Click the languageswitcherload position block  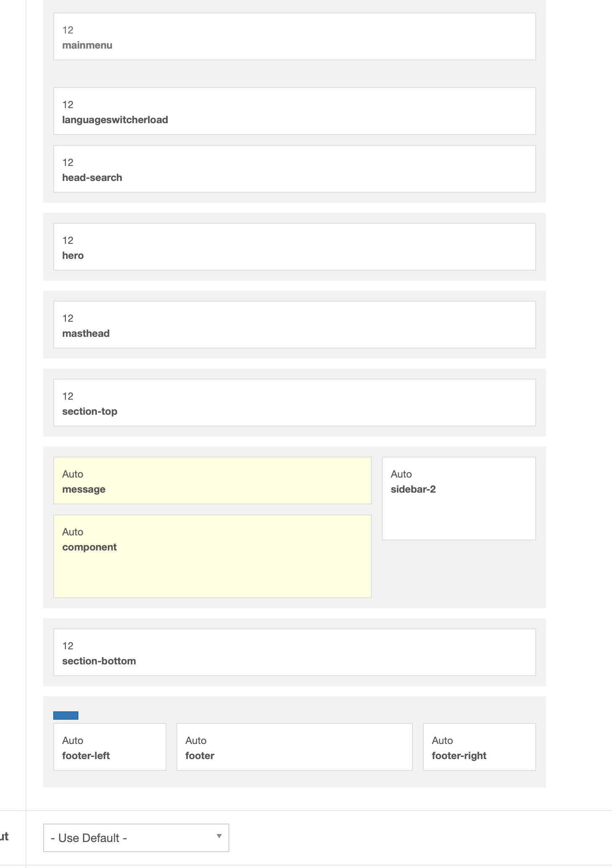point(294,111)
